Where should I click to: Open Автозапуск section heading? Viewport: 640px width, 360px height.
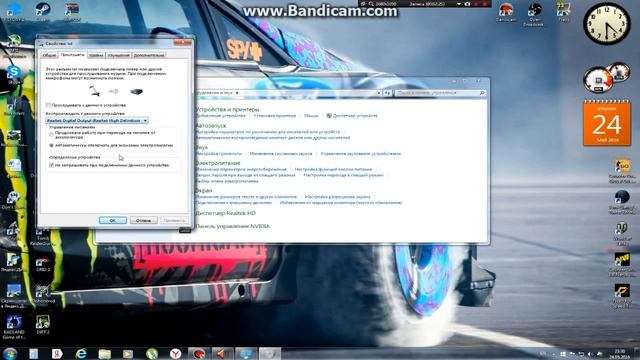211,126
